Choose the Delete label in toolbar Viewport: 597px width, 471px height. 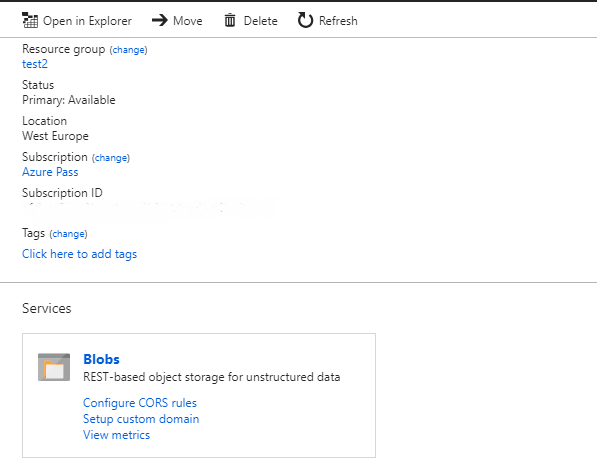260,21
